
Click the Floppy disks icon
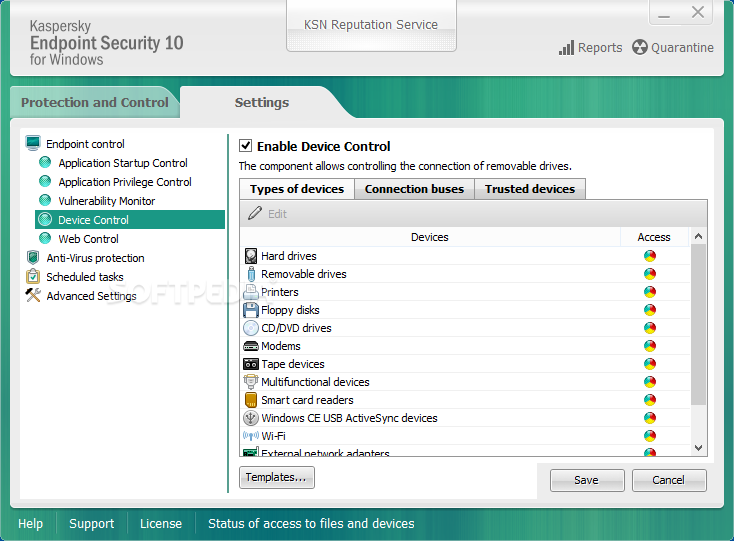pos(251,310)
